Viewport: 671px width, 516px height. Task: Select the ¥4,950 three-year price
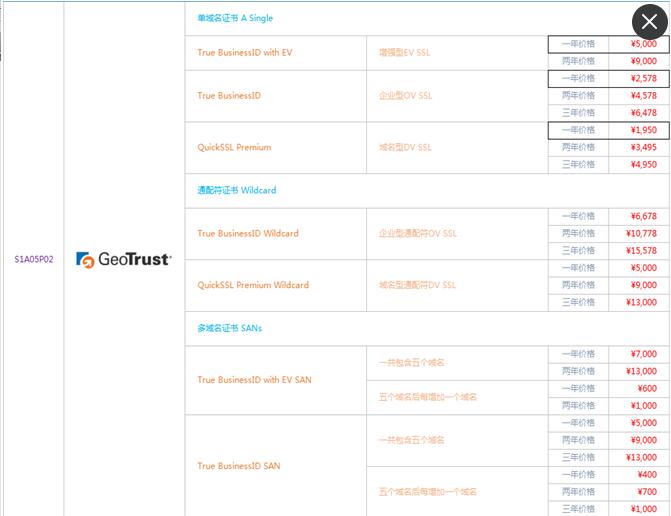point(644,164)
